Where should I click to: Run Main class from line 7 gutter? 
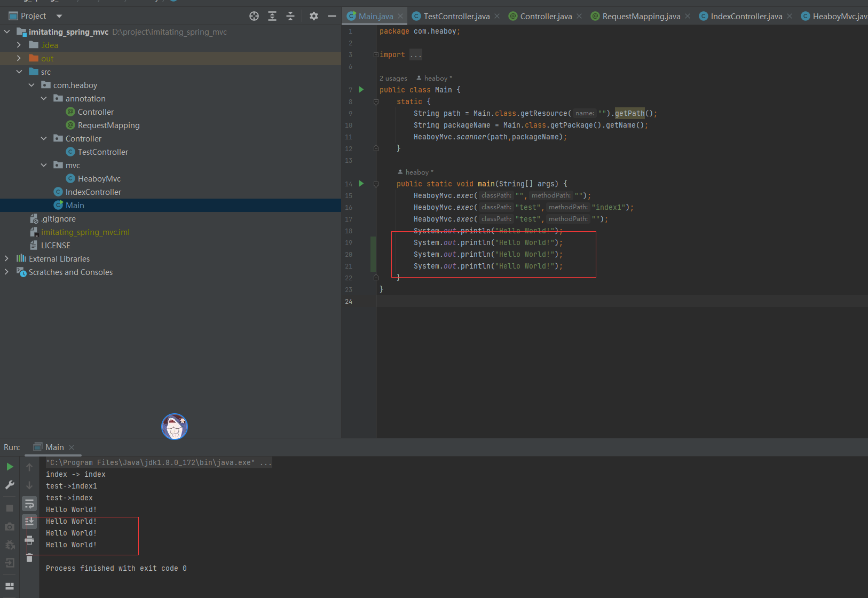361,90
